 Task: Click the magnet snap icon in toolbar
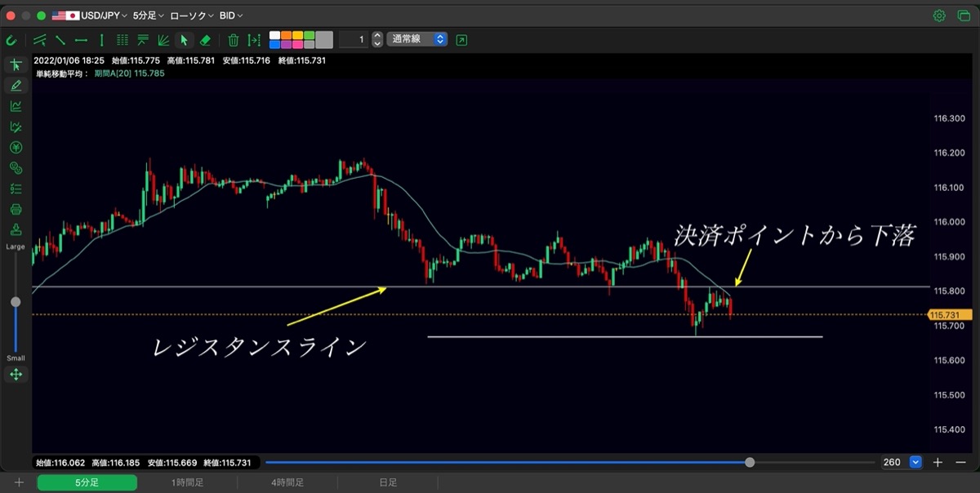click(11, 39)
